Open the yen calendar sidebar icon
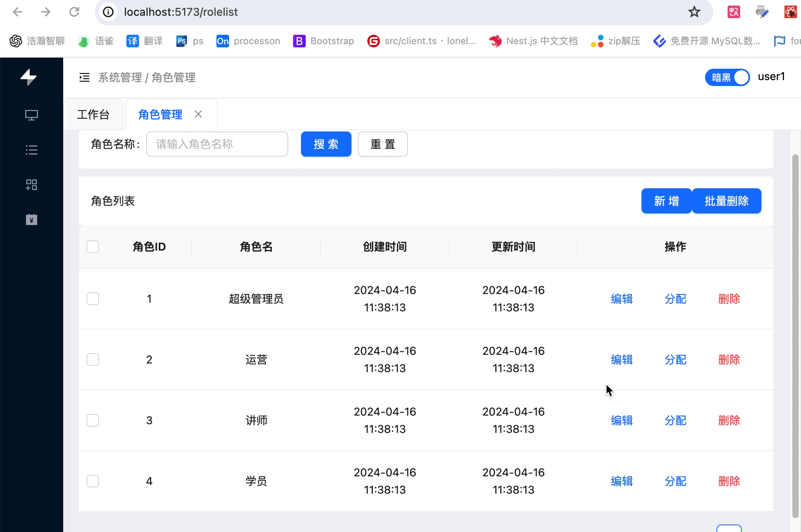 32,219
